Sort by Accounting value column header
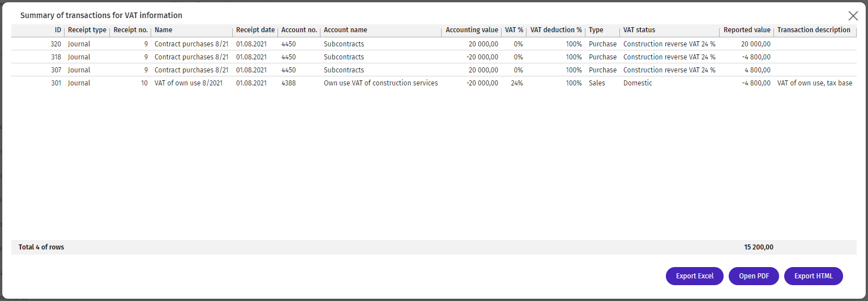 [x=471, y=30]
